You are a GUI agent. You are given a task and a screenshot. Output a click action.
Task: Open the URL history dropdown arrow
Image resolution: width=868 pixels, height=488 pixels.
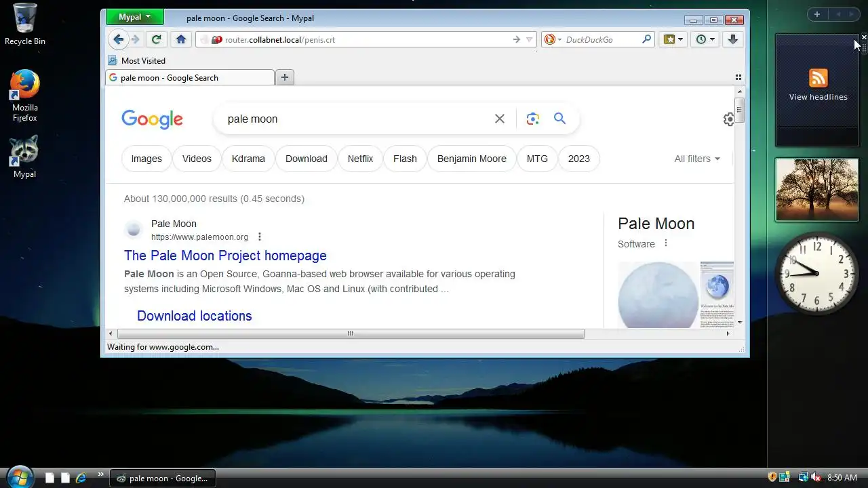(530, 40)
